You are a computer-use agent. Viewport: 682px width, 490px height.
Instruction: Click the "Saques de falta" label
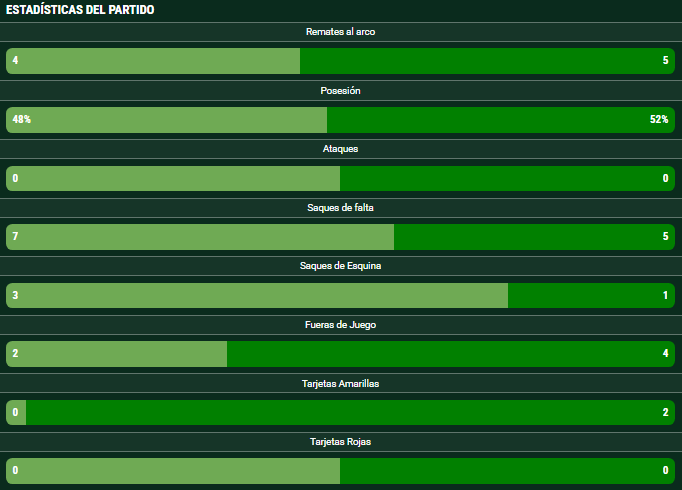(x=340, y=208)
